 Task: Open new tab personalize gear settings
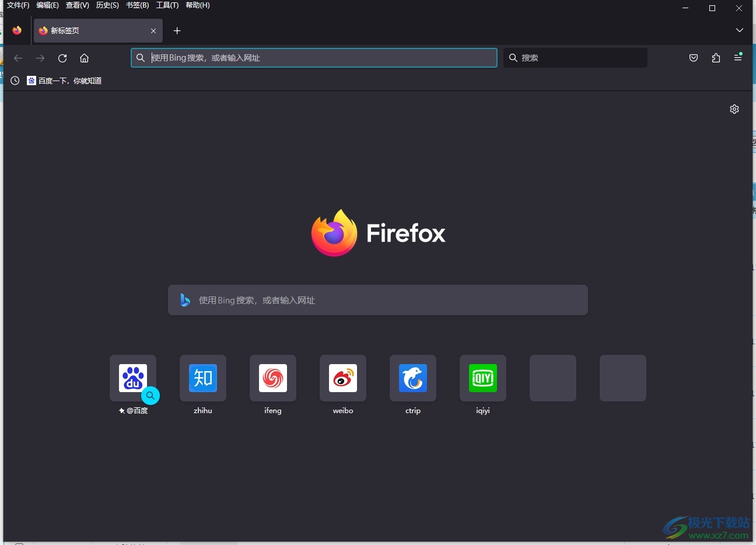(734, 109)
